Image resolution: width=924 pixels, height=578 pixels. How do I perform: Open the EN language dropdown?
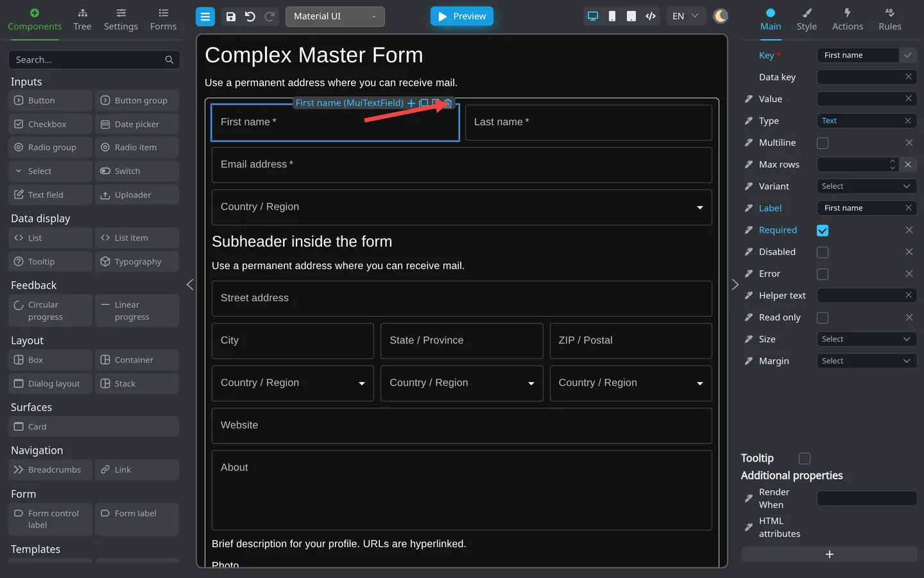pyautogui.click(x=686, y=16)
